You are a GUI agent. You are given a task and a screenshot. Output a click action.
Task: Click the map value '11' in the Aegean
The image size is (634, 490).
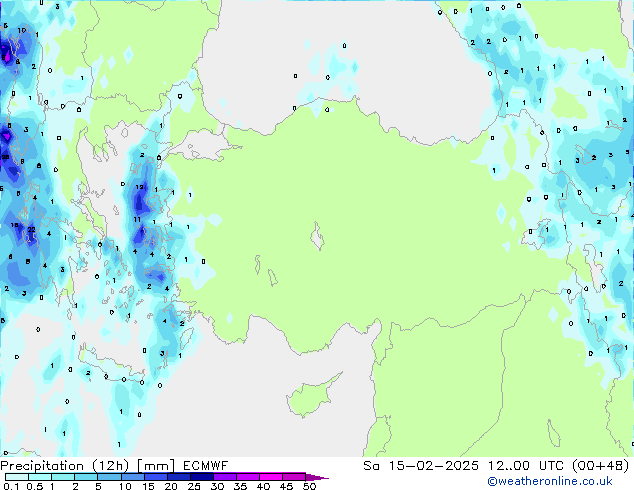(x=137, y=220)
